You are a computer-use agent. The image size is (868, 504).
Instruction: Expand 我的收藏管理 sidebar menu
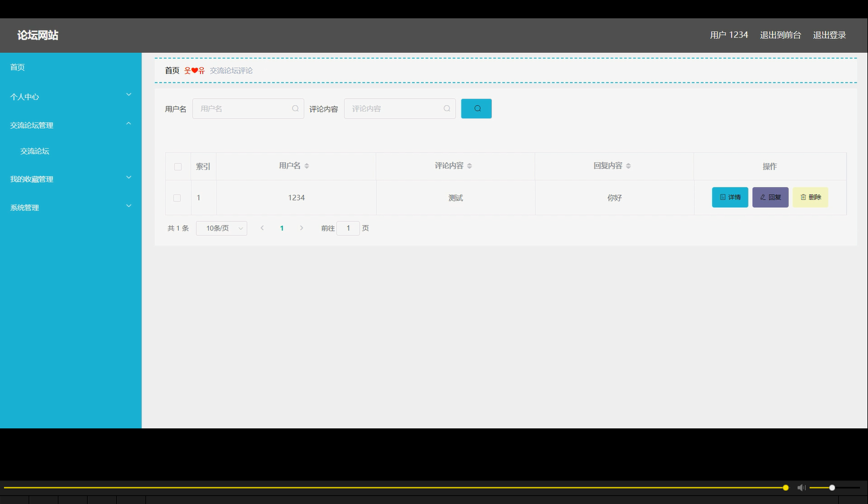(70, 179)
